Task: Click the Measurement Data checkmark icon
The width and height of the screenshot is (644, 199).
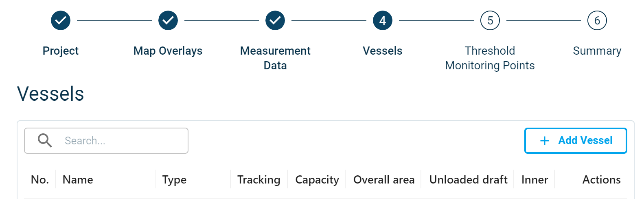Action: [x=275, y=20]
